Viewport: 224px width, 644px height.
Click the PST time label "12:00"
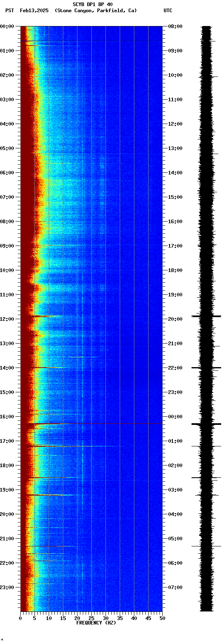[x=7, y=319]
